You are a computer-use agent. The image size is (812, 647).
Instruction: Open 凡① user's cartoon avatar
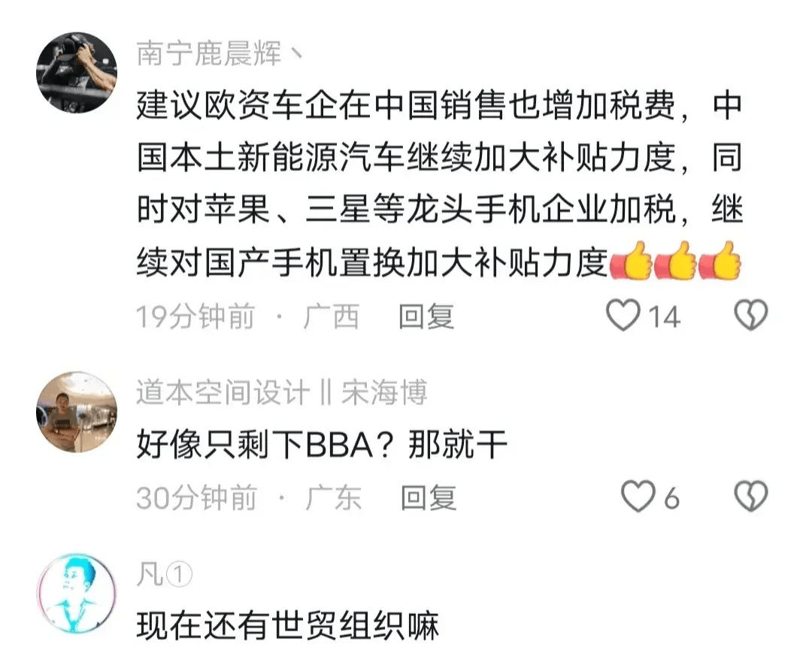(77, 594)
